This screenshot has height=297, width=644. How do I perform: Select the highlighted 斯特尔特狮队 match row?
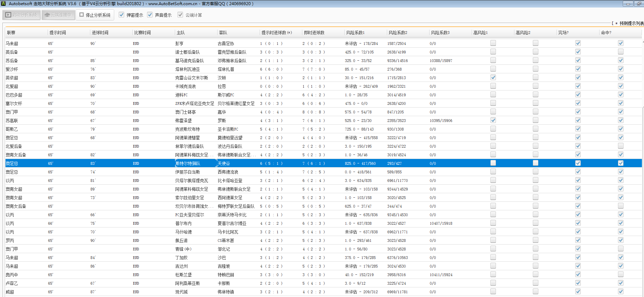188,163
